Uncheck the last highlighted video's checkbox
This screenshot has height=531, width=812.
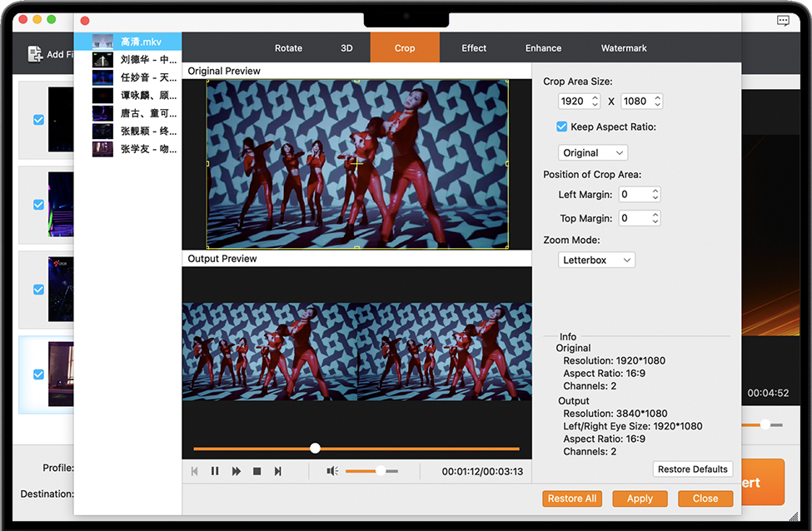click(38, 375)
